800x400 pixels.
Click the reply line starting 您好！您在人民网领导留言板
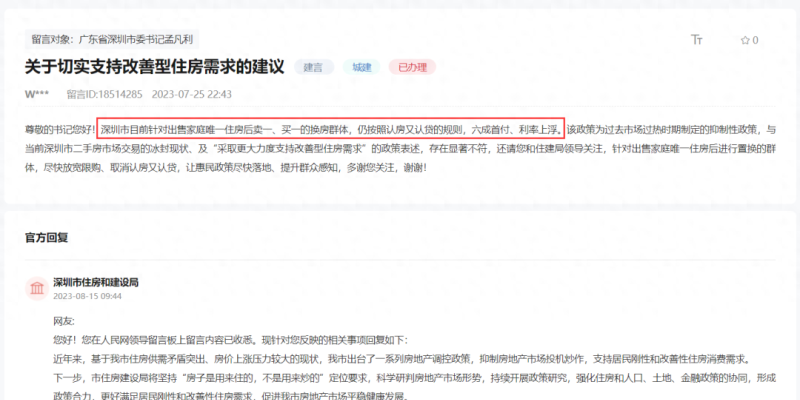(x=230, y=340)
